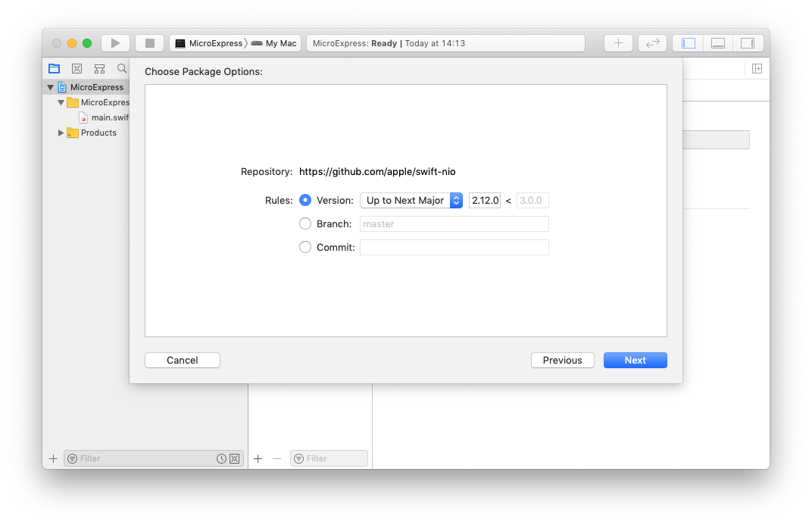Edit the 2.12.0 minimum version field
The height and width of the screenshot is (525, 812).
[485, 200]
